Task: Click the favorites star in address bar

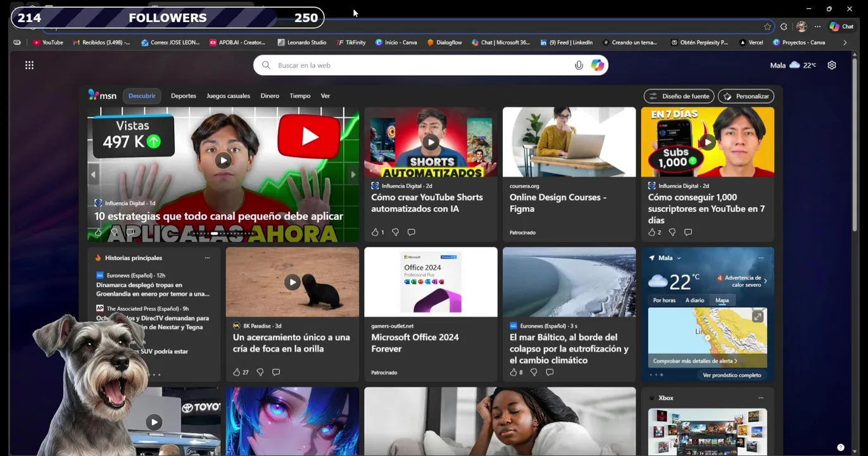Action: click(767, 27)
